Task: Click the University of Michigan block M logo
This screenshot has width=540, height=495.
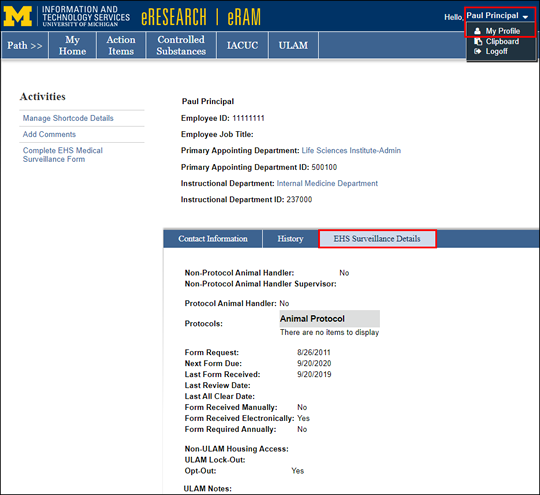Action: [x=18, y=16]
